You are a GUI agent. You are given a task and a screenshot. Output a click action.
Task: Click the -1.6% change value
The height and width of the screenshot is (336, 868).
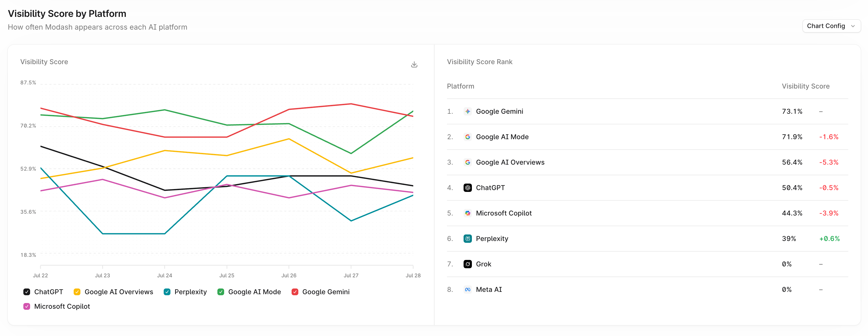pyautogui.click(x=829, y=137)
